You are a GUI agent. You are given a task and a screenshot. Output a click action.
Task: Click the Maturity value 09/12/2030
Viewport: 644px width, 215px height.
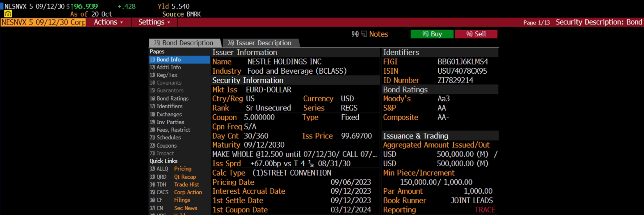(264, 145)
